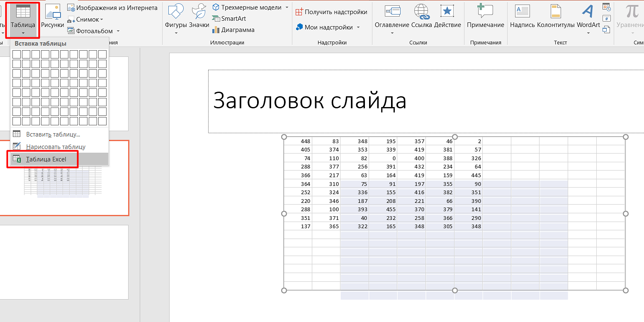Add a Примечание comment
The image size is (644, 322).
486,17
